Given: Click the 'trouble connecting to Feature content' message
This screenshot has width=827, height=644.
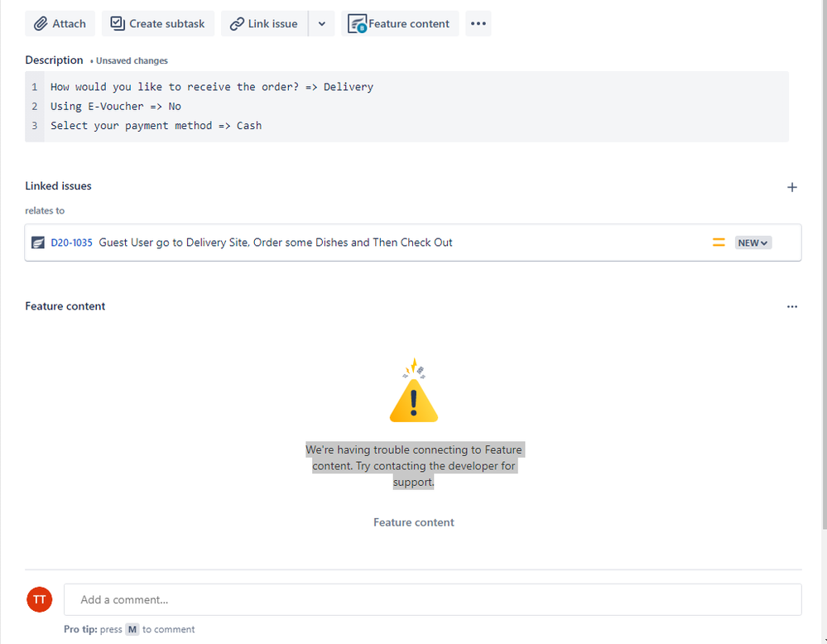Looking at the screenshot, I should coord(414,466).
